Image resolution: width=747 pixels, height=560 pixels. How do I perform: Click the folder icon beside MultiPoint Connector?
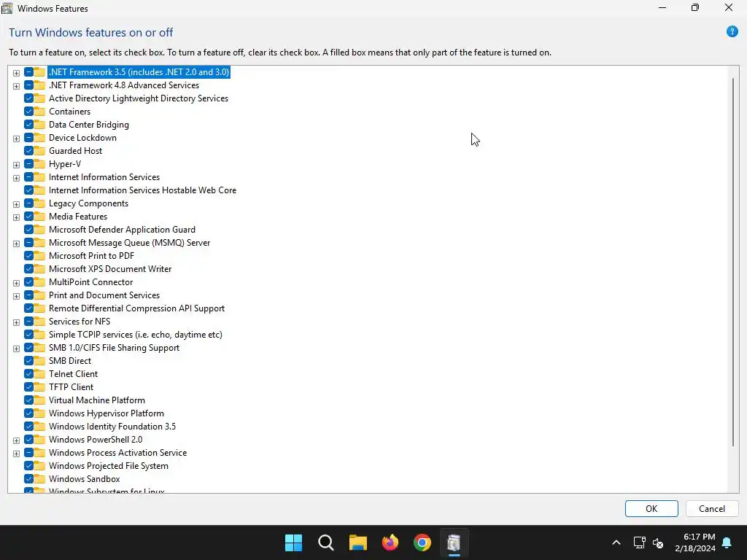39,282
